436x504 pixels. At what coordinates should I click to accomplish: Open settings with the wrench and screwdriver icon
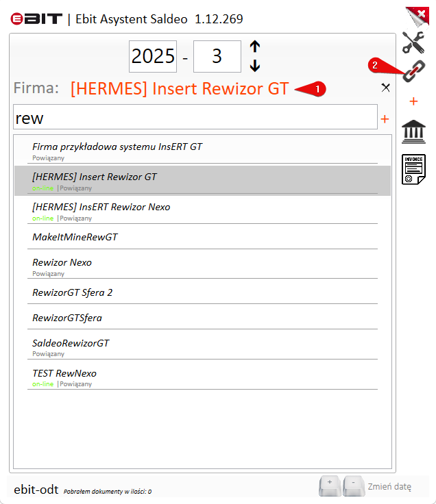(413, 42)
